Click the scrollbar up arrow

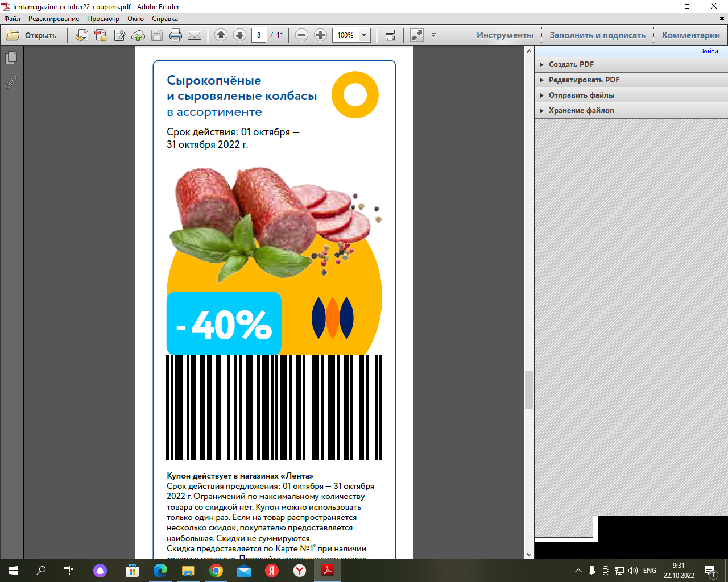(530, 51)
